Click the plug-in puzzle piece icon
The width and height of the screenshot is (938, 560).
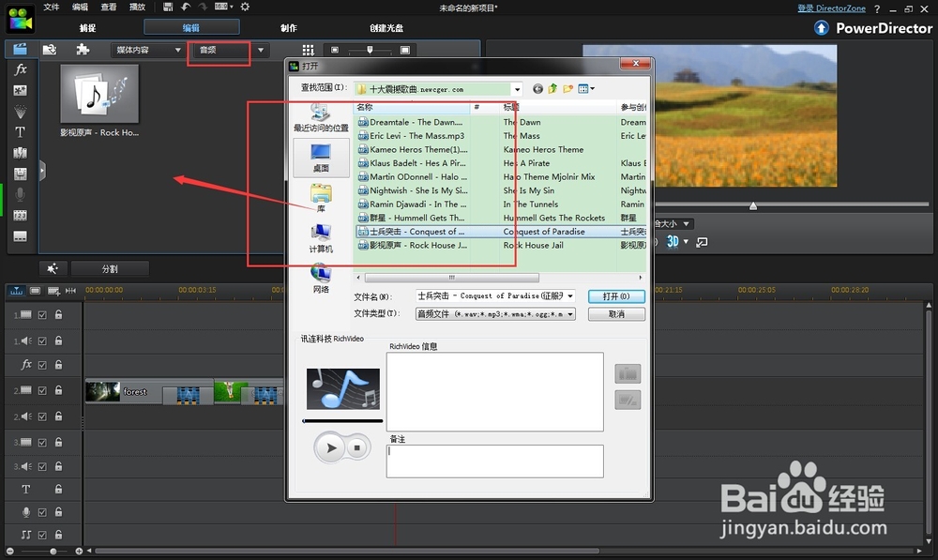(83, 50)
